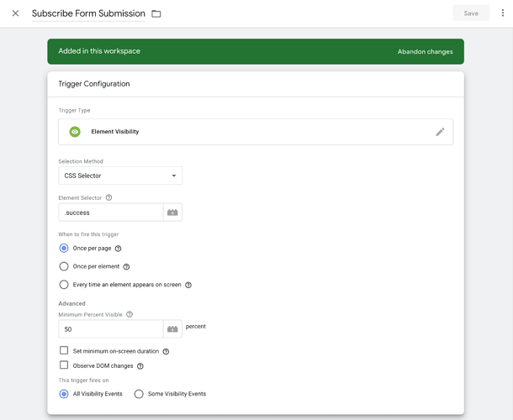
Task: Select Once per page radio button
Action: 64,248
